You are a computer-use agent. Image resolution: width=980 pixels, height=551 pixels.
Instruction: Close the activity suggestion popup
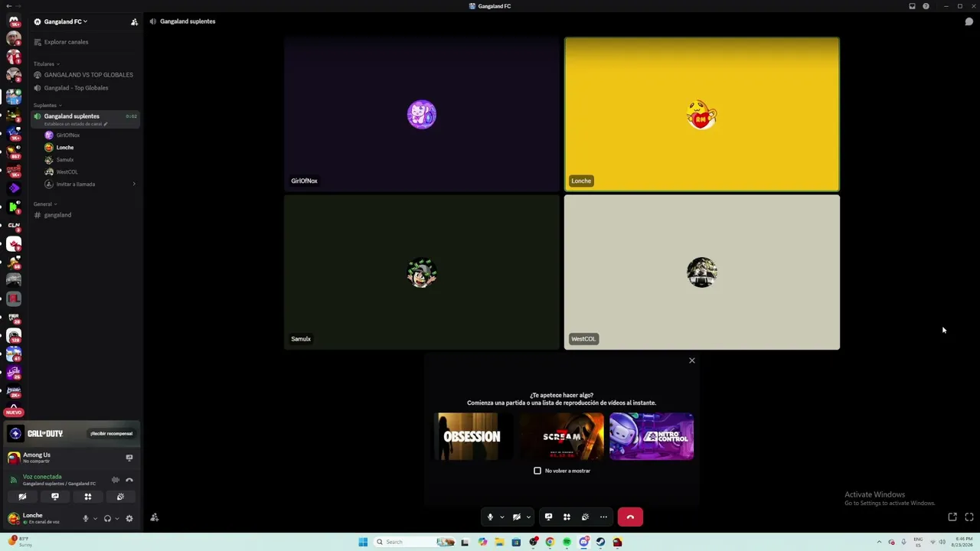(692, 360)
